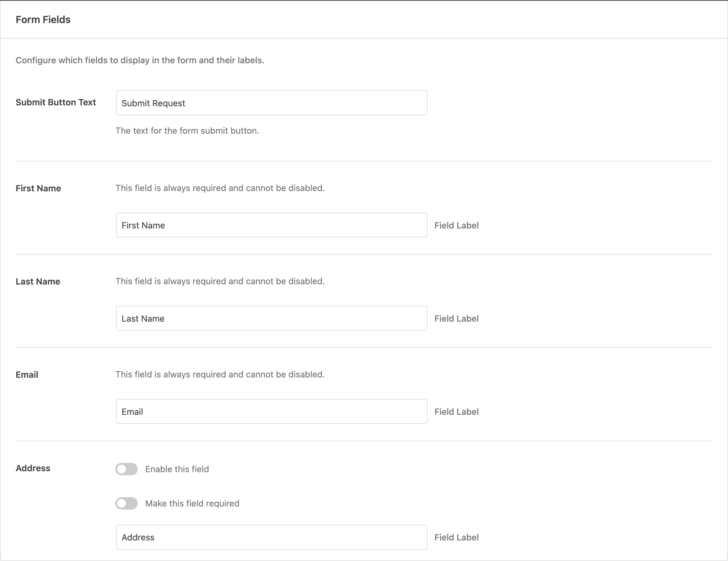Click the Email section heading

pyautogui.click(x=27, y=374)
